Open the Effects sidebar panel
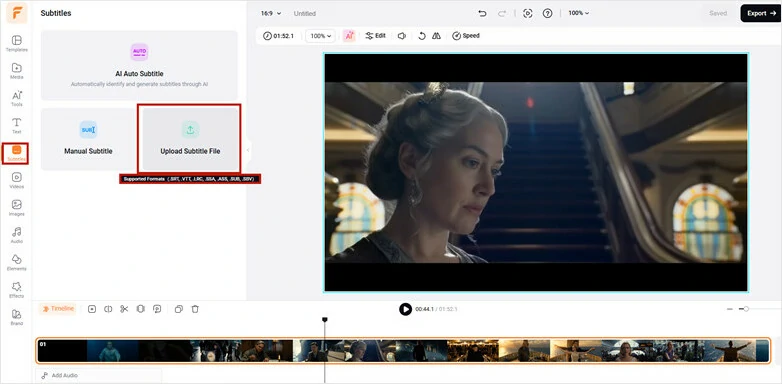The width and height of the screenshot is (782, 384). pyautogui.click(x=16, y=290)
